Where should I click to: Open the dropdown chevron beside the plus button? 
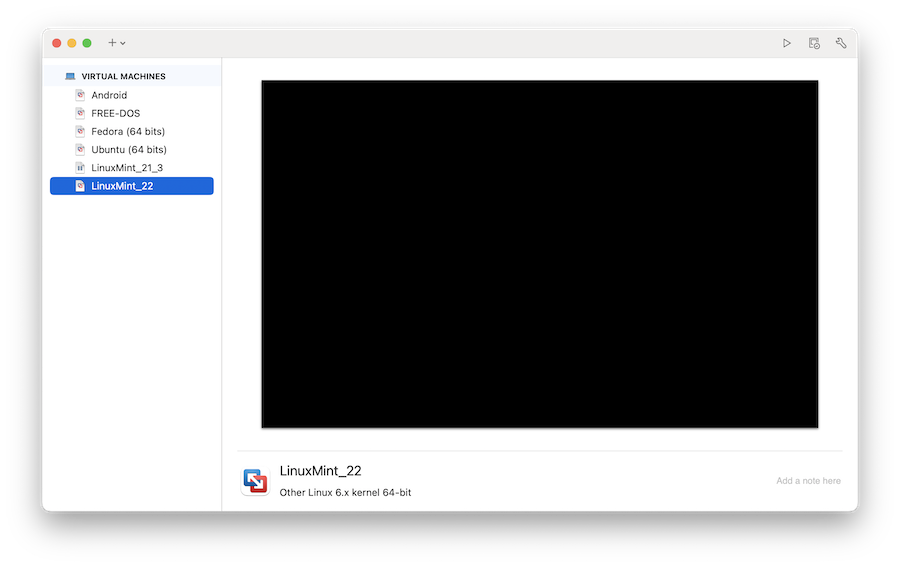pyautogui.click(x=123, y=44)
